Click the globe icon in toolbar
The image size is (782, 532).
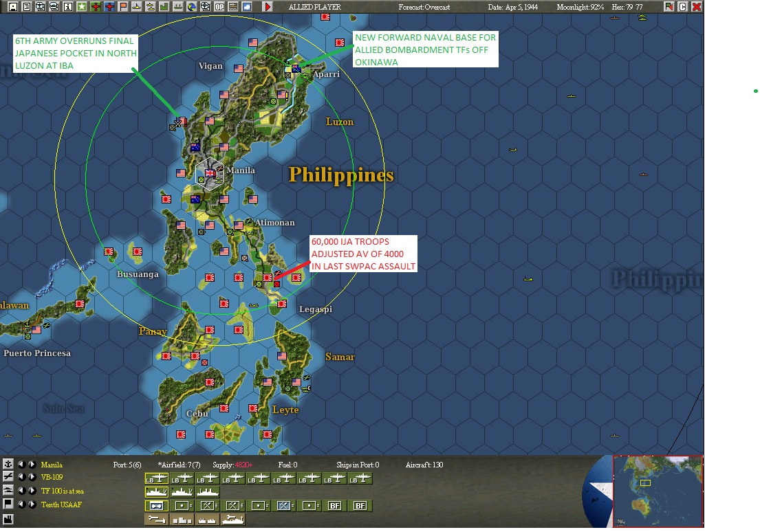point(191,7)
